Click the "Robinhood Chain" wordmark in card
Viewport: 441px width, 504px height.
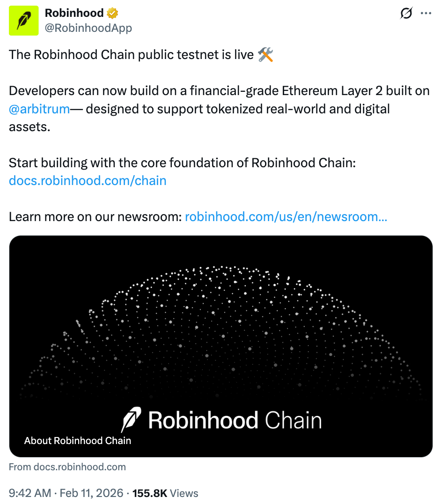tap(235, 420)
